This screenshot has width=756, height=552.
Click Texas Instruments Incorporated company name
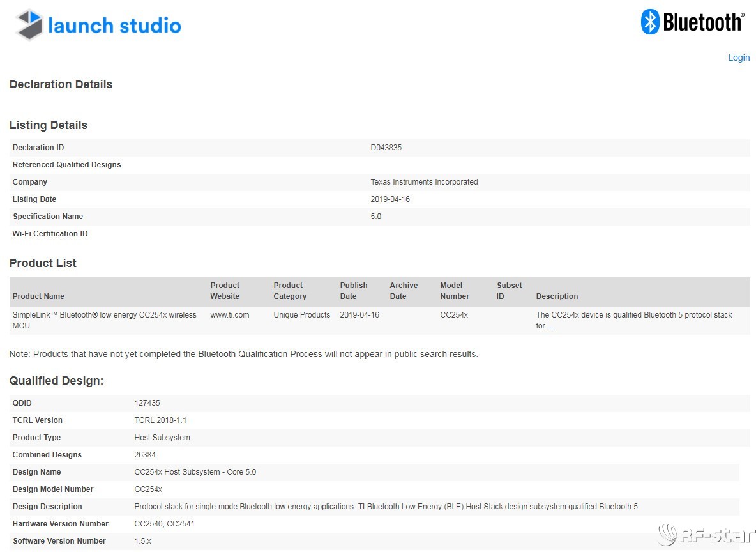pyautogui.click(x=424, y=182)
